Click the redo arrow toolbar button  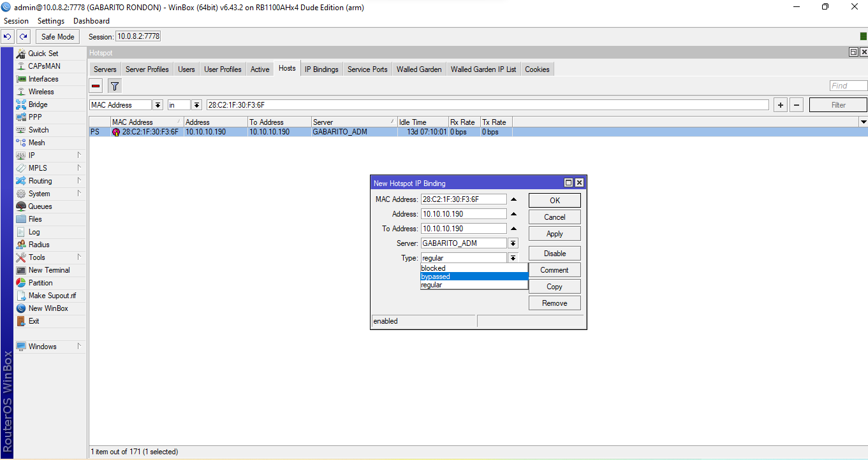coord(24,37)
